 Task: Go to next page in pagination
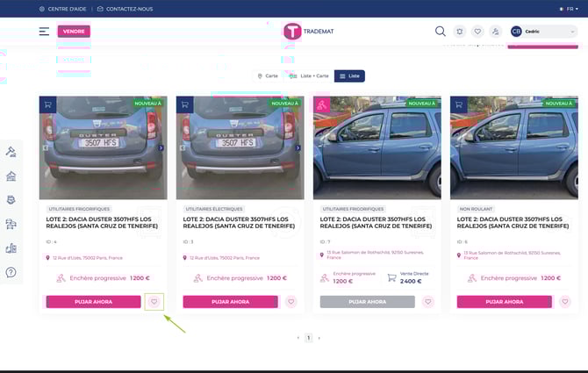click(319, 337)
